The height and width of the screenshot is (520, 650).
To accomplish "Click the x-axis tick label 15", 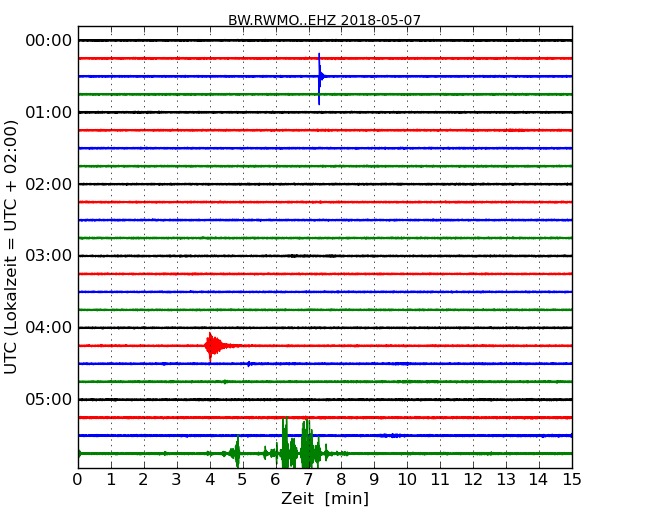I will coord(572,480).
